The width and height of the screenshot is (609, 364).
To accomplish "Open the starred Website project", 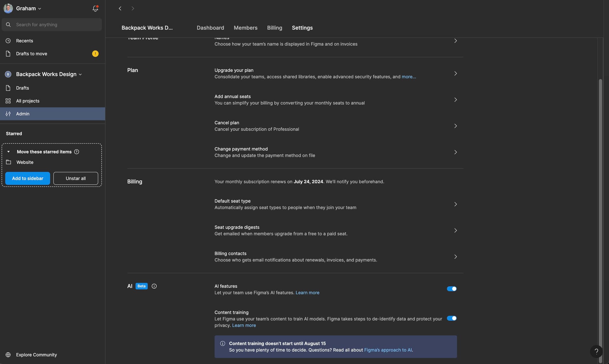I will point(25,162).
